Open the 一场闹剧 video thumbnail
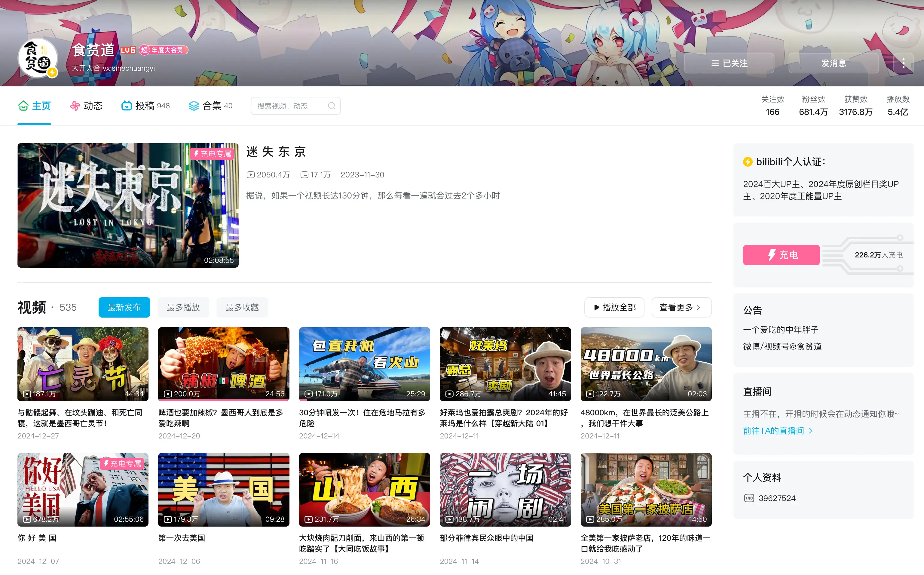The image size is (924, 575). click(x=505, y=490)
